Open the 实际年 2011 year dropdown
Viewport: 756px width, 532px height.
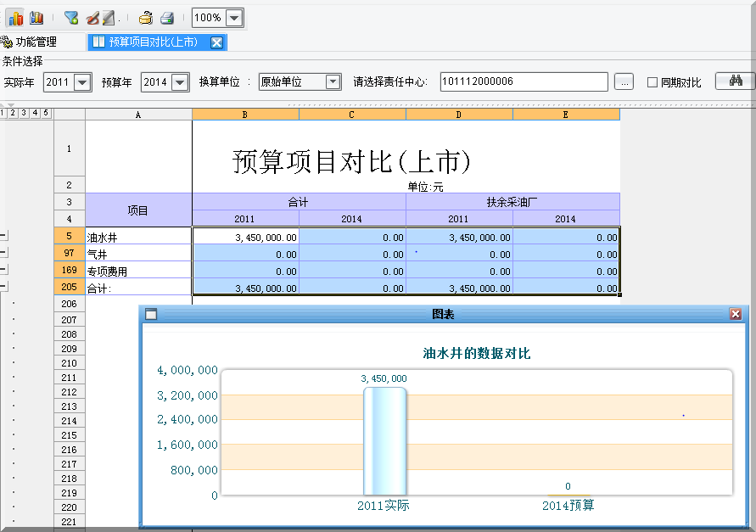(82, 82)
